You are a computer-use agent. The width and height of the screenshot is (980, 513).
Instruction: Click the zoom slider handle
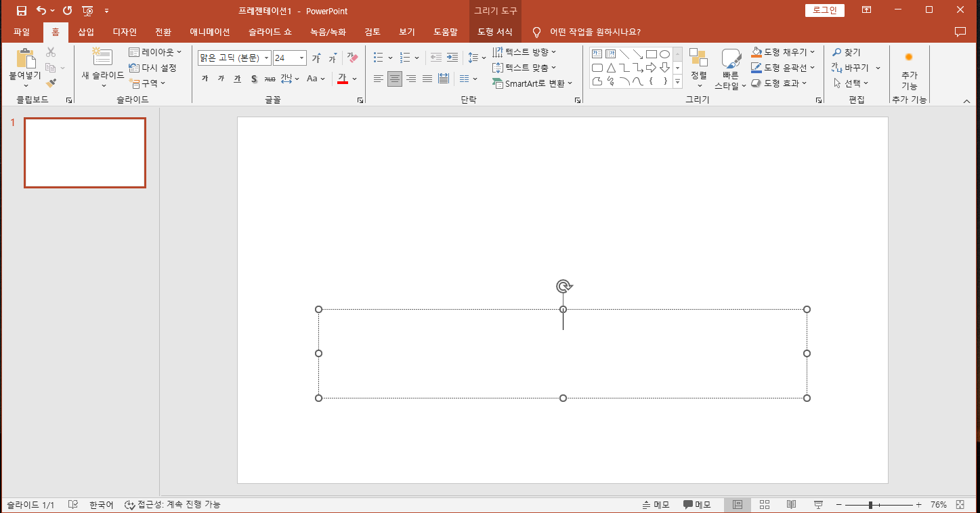870,505
